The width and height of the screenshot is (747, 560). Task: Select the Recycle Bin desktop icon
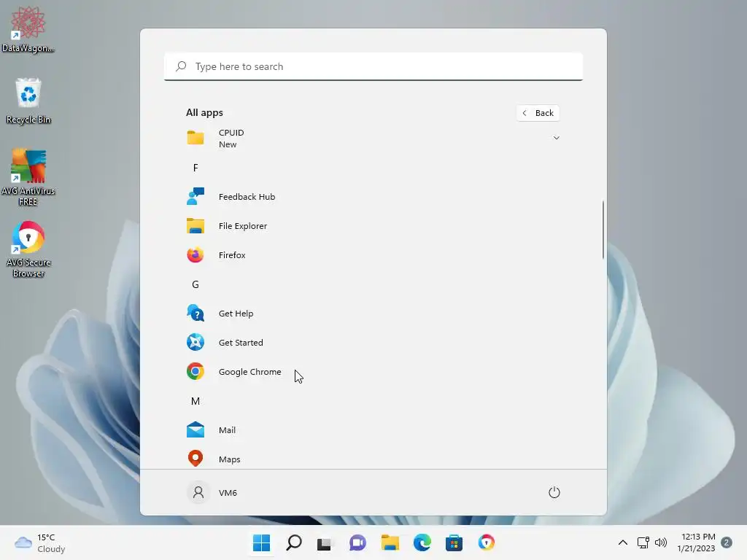click(28, 101)
